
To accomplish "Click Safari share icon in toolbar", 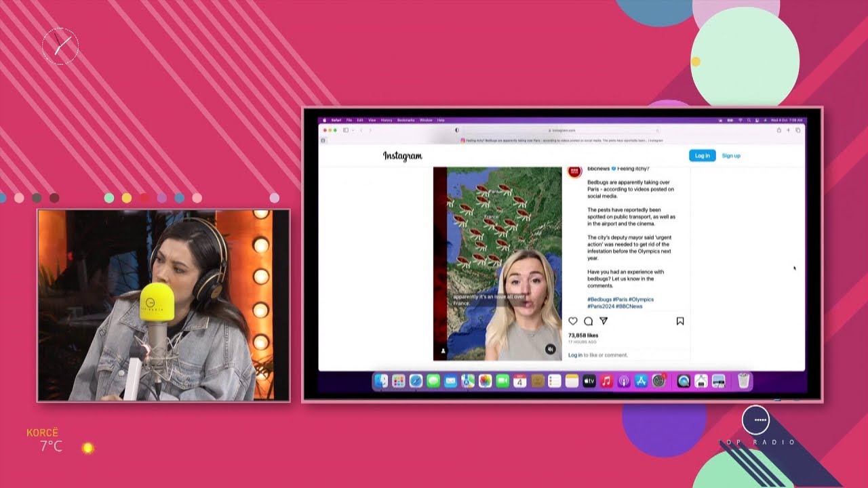I will (x=779, y=130).
